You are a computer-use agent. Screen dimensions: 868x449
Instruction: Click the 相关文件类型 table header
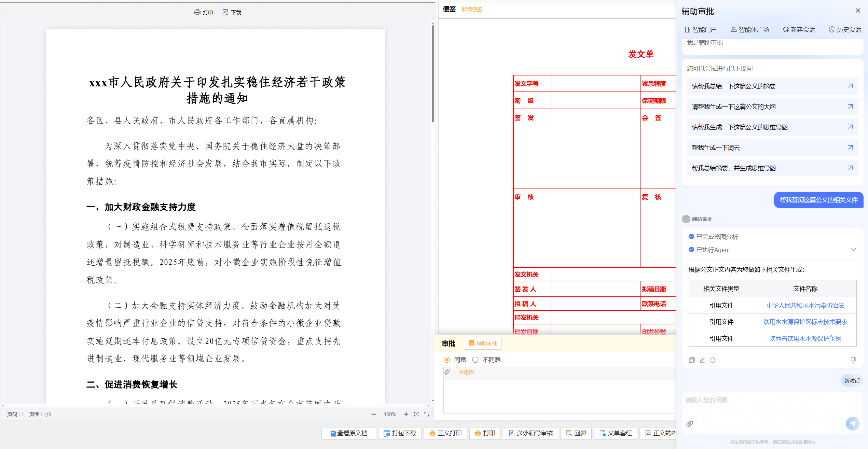coord(721,289)
